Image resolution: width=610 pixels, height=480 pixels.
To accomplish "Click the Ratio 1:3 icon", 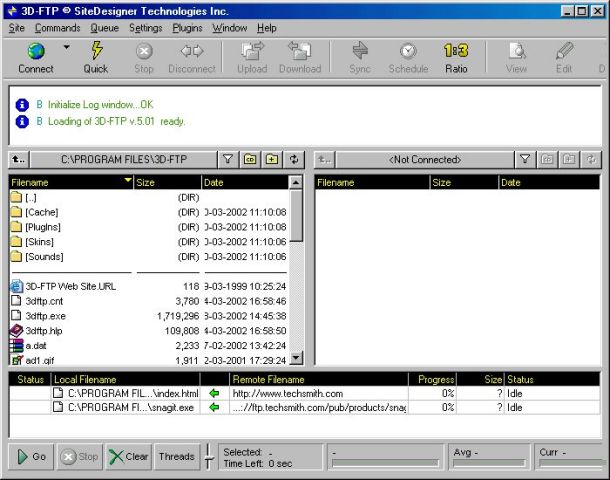I will coord(456,51).
